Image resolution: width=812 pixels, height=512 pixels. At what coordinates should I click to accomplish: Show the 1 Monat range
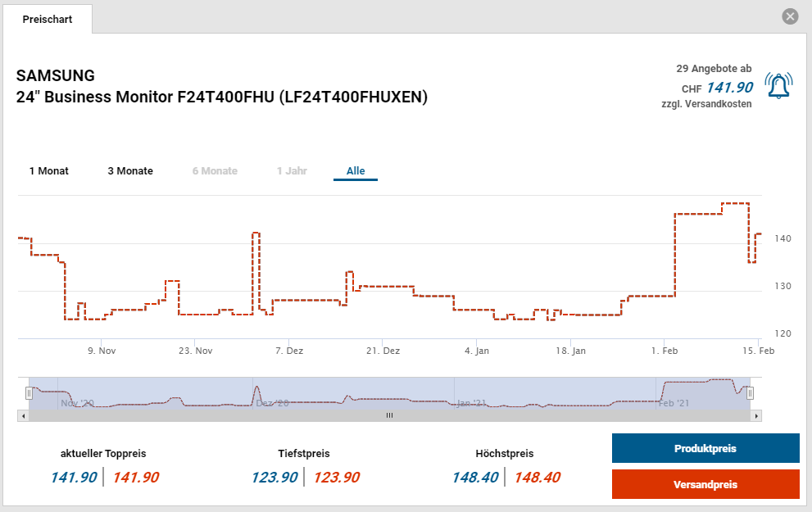(48, 171)
